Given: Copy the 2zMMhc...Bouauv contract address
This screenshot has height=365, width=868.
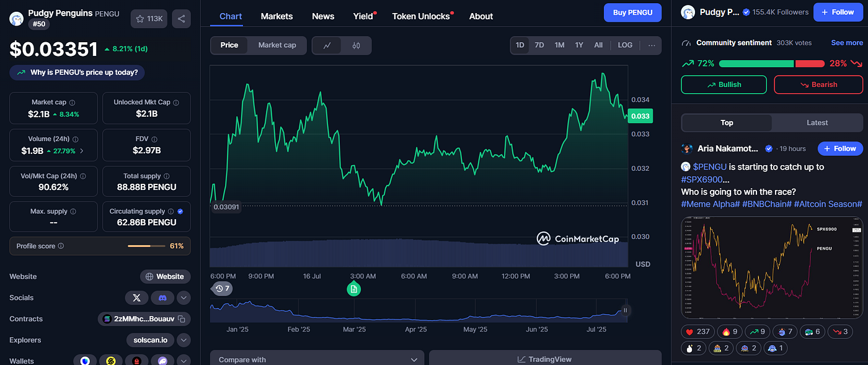Looking at the screenshot, I should pyautogui.click(x=182, y=319).
